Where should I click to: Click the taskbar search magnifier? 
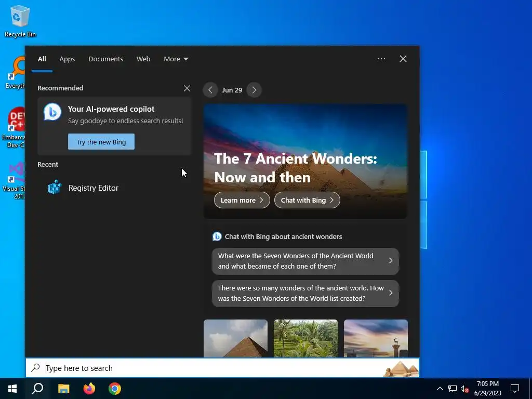(37, 389)
